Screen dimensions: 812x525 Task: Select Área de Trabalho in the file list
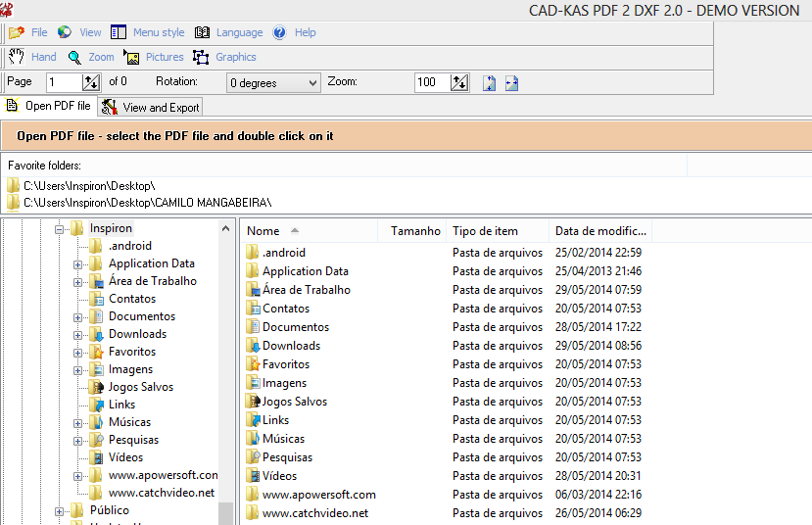[x=306, y=289]
